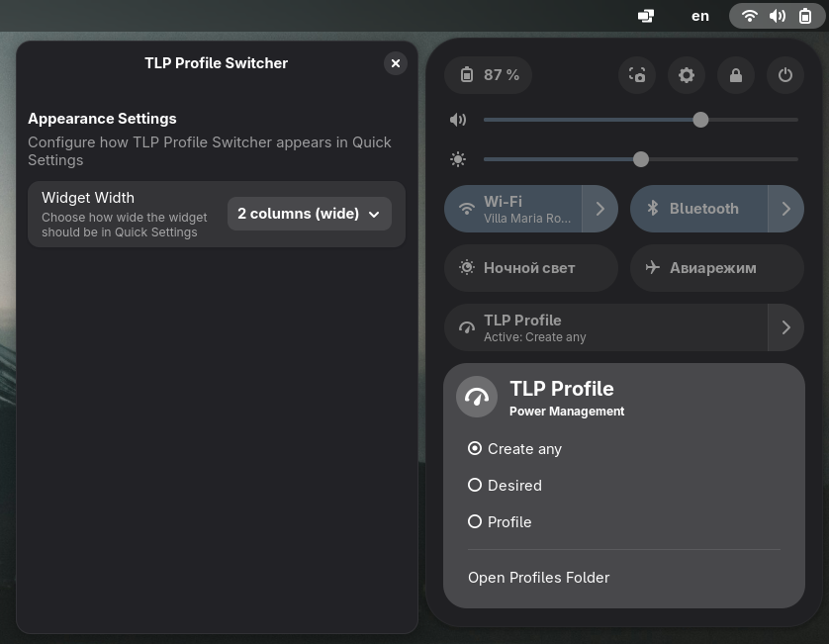This screenshot has height=644, width=829.
Task: Select the Create any profile radio
Action: (x=474, y=448)
